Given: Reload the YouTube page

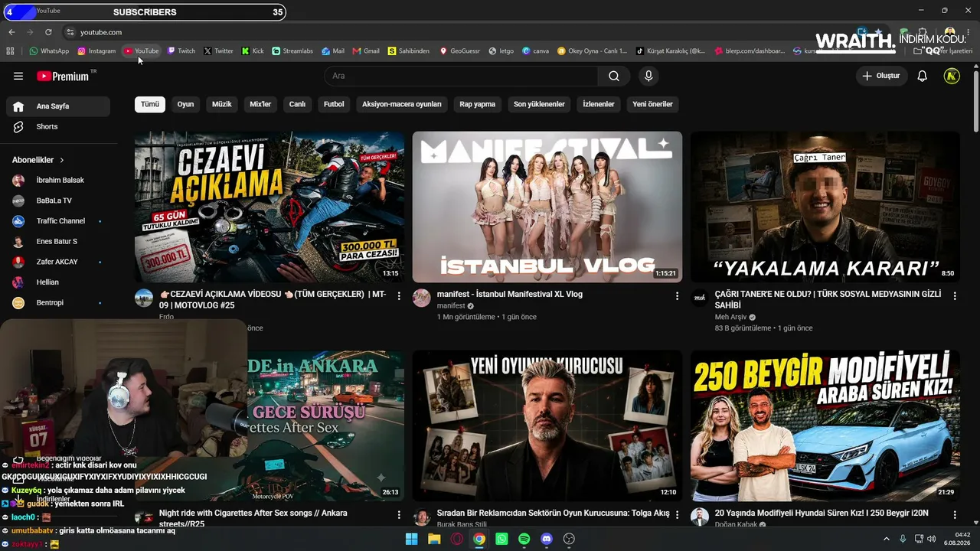Looking at the screenshot, I should coord(48,32).
